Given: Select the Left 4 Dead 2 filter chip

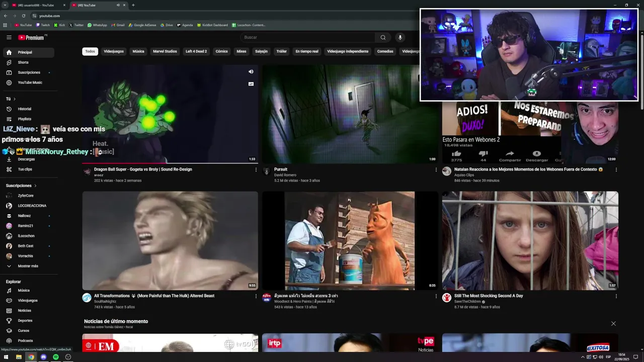Looking at the screenshot, I should click(196, 51).
